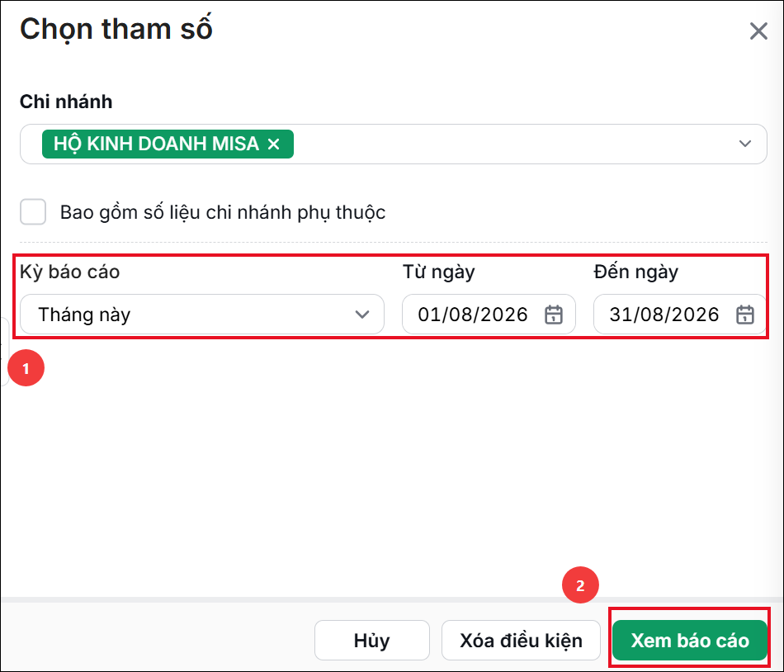Image resolution: width=784 pixels, height=672 pixels.
Task: Tick the Bao gồm số liệu chi nhánh phụ thuộc checkbox
Action: (33, 211)
